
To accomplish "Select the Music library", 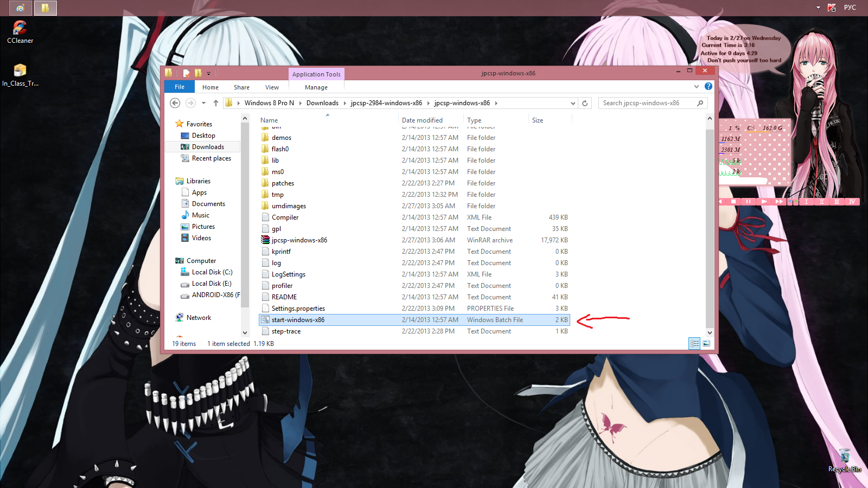I will coord(200,215).
